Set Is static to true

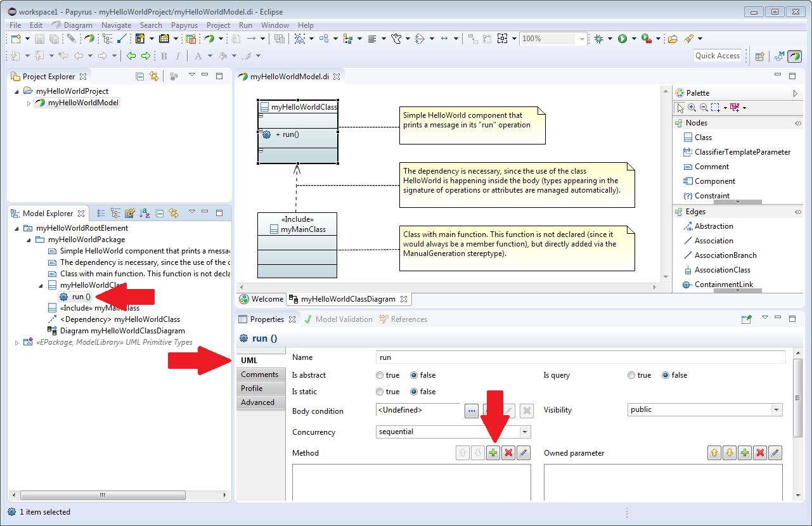point(380,392)
